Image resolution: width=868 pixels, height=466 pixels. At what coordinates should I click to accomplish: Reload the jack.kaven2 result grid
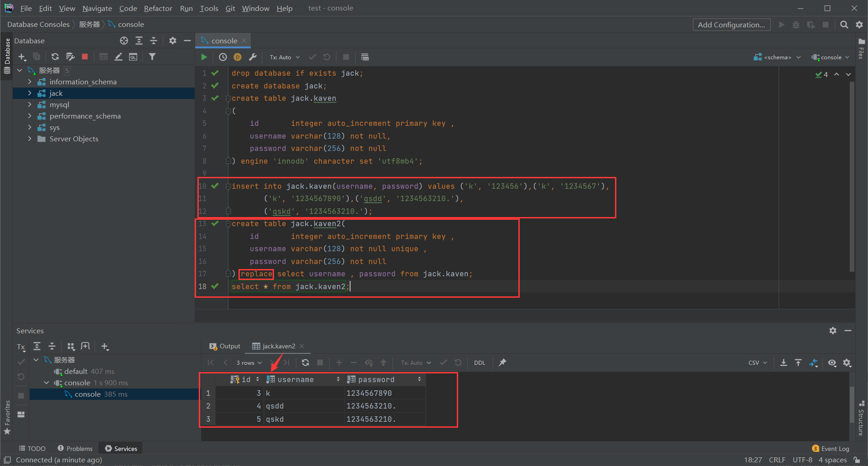pos(305,362)
